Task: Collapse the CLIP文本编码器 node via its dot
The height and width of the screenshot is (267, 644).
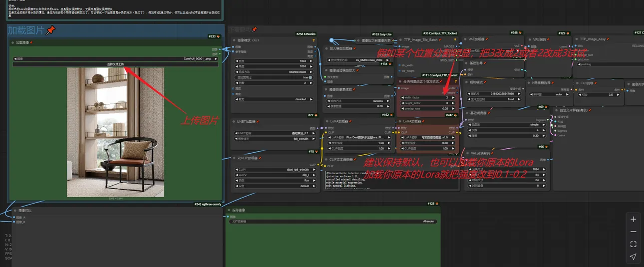Action: tap(326, 159)
